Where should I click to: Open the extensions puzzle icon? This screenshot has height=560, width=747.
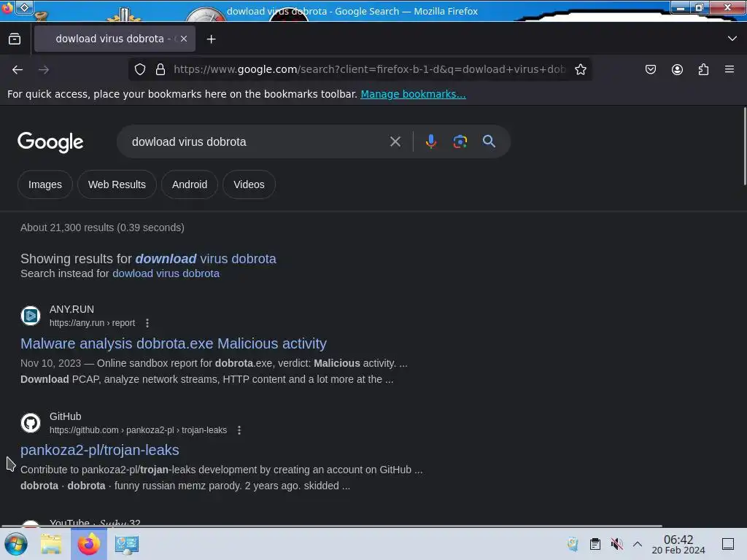pyautogui.click(x=703, y=69)
